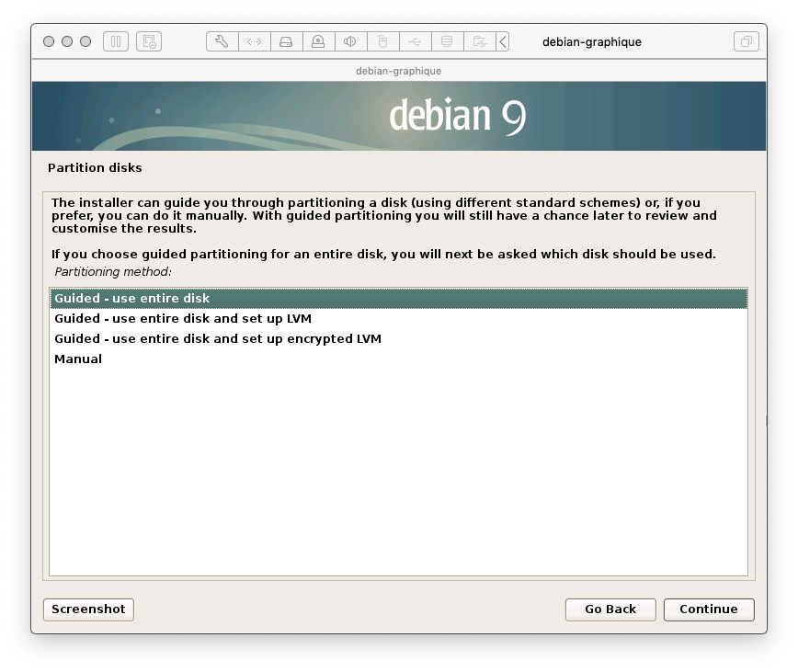
Task: Open the VM snapshots button
Action: tap(149, 41)
